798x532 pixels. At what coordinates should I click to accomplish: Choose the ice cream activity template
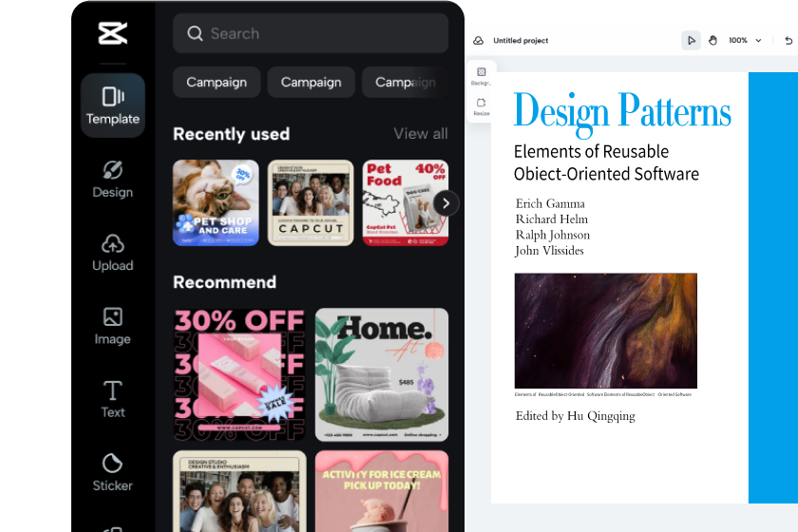coord(382,491)
